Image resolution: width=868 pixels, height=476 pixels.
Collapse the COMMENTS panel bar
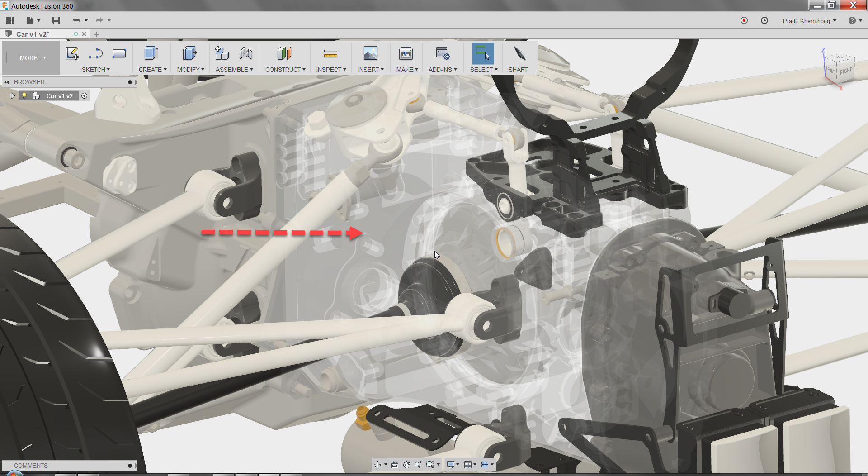(130, 466)
